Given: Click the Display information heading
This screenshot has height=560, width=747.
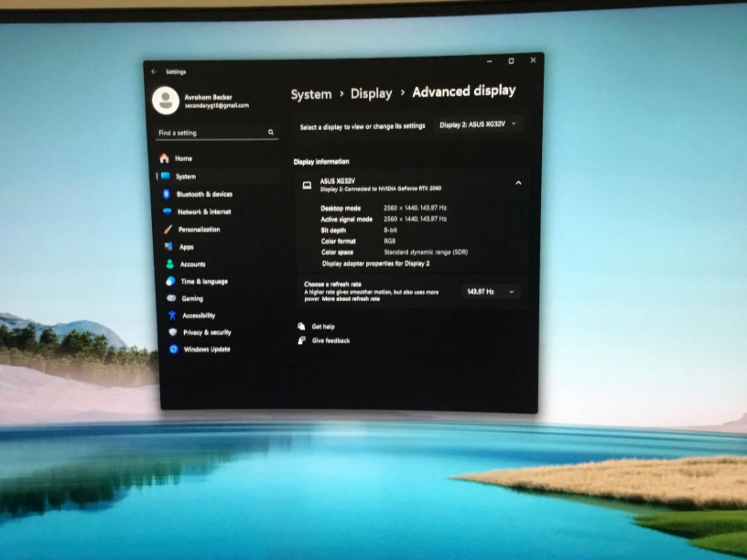Looking at the screenshot, I should coord(321,161).
